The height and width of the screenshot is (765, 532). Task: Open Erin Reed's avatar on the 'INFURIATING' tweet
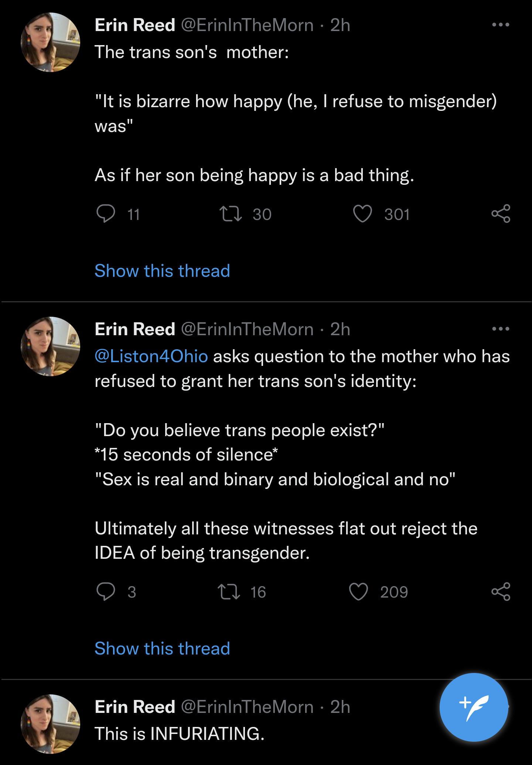pos(50,724)
